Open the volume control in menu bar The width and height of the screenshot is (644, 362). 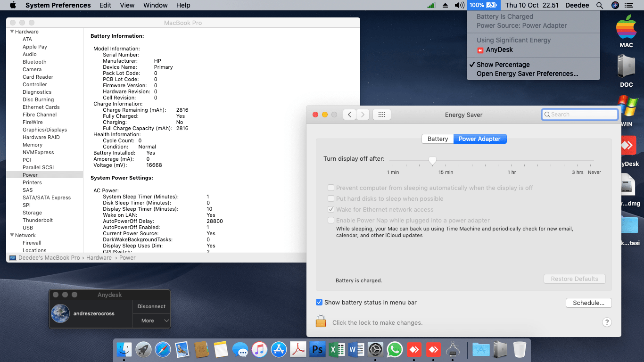coord(460,5)
